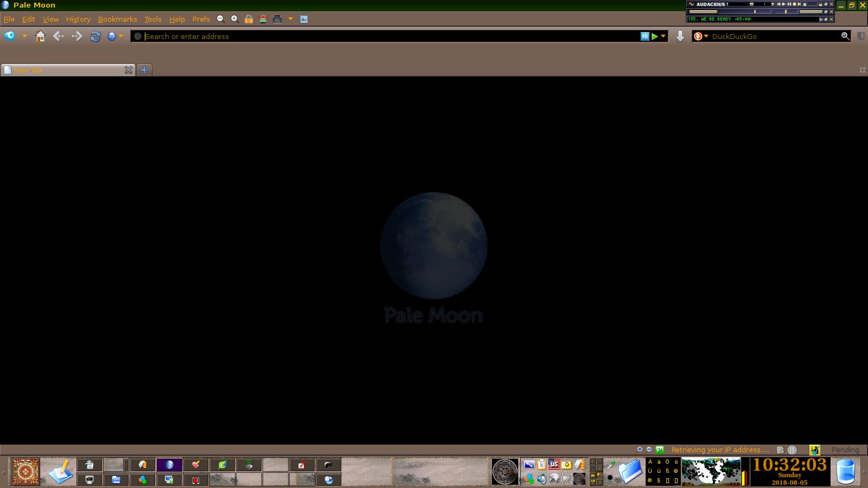The height and width of the screenshot is (488, 868).
Task: Open the Bookmarks menu
Action: coord(117,19)
